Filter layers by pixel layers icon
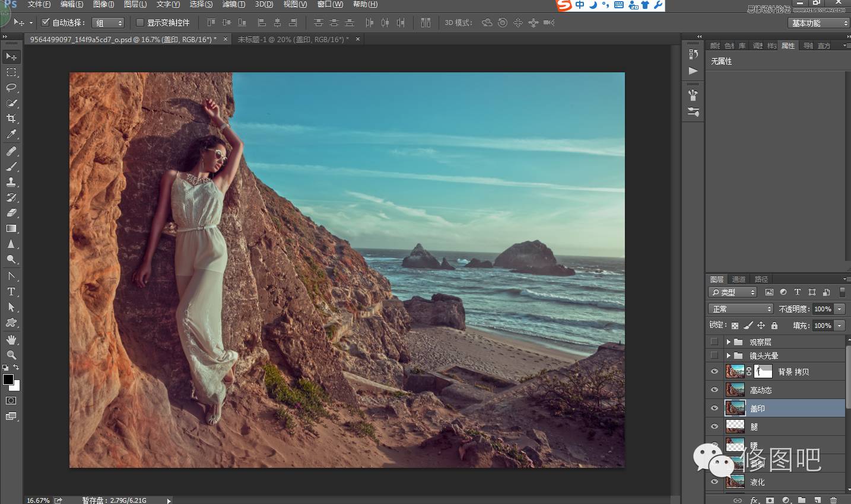851x504 pixels. click(769, 292)
